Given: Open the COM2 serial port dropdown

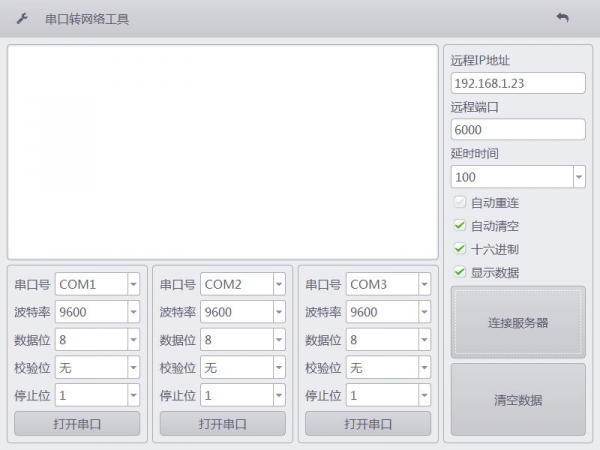Looking at the screenshot, I should tap(278, 284).
